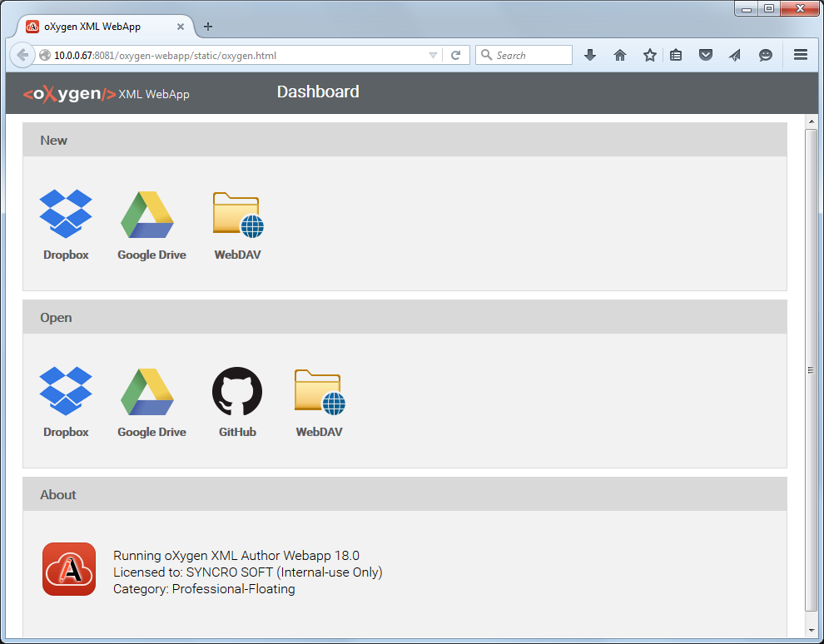Open the browser hamburger menu
Viewport: 824px width, 644px height.
801,55
